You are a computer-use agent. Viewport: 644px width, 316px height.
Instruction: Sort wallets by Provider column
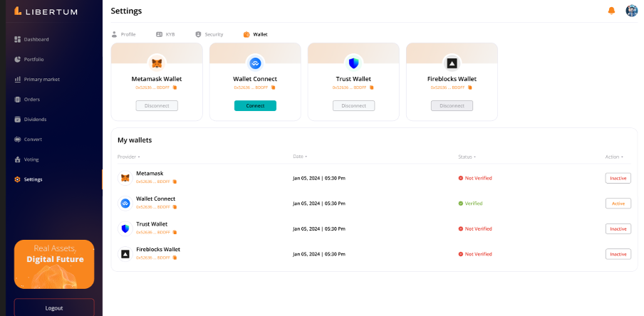pos(129,157)
